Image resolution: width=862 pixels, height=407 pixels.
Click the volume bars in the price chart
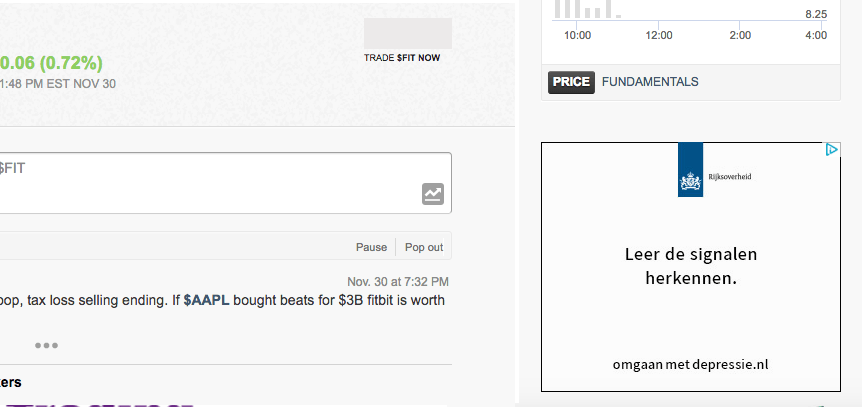[587, 9]
